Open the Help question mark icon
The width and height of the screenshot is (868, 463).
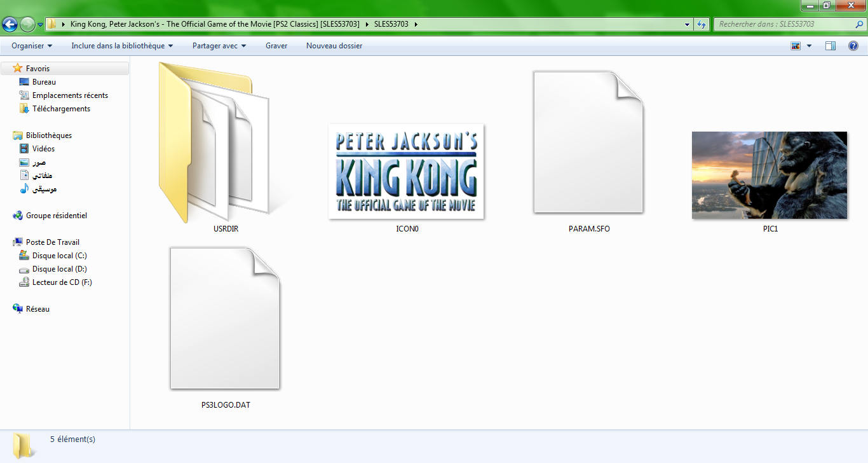(853, 46)
